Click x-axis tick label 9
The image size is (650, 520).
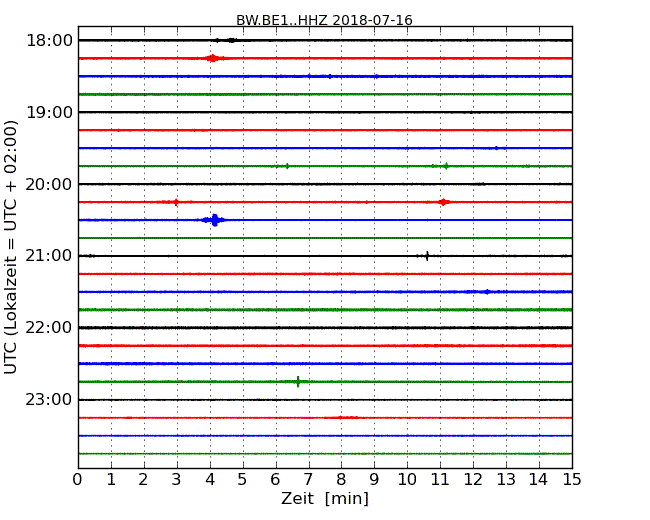374,480
